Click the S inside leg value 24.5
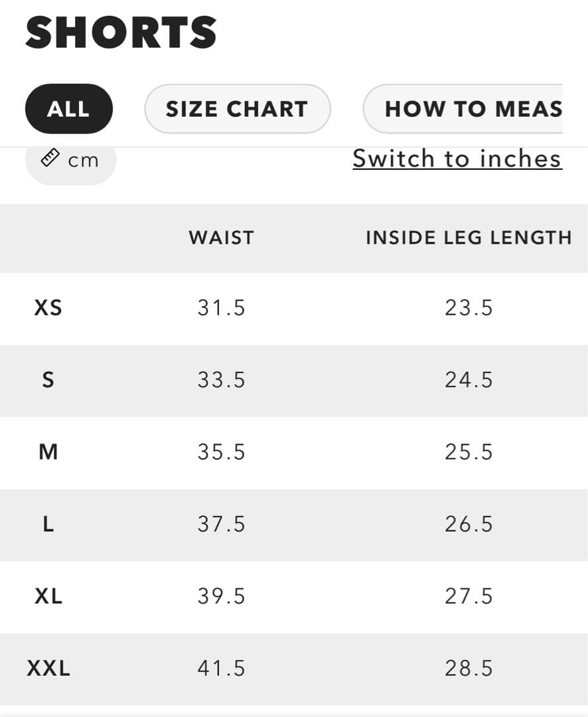 (x=469, y=380)
